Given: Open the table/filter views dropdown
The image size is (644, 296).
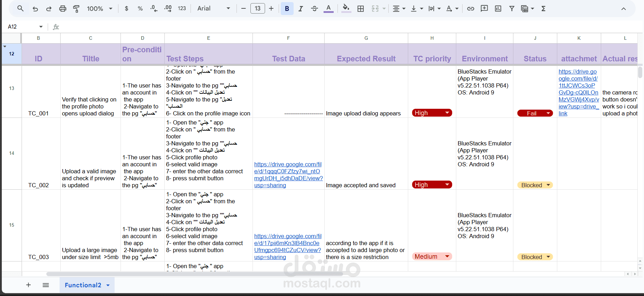Looking at the screenshot, I should [x=527, y=9].
